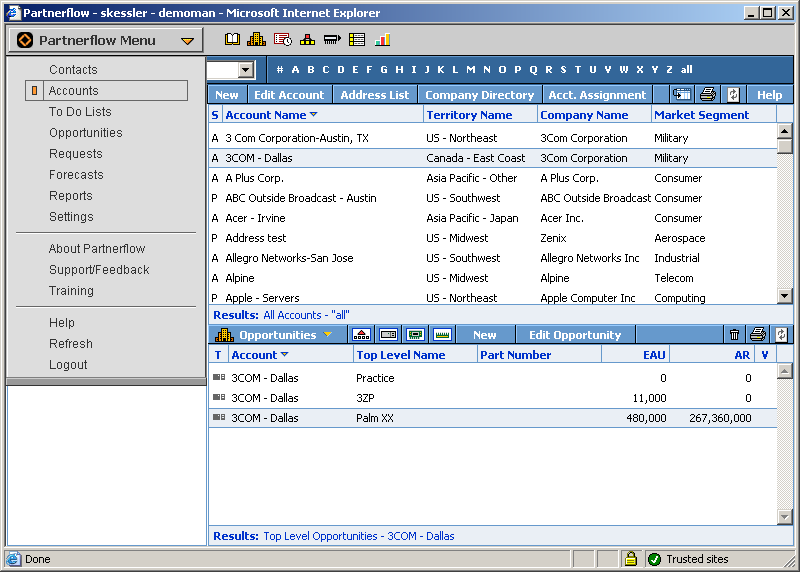Click the top level opportunity view icon

pos(361,335)
